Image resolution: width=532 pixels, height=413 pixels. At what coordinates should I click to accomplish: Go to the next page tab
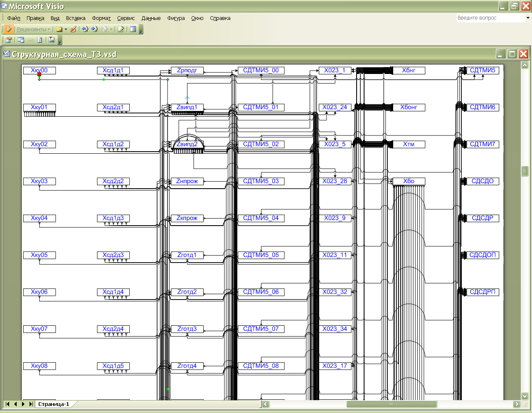click(23, 404)
